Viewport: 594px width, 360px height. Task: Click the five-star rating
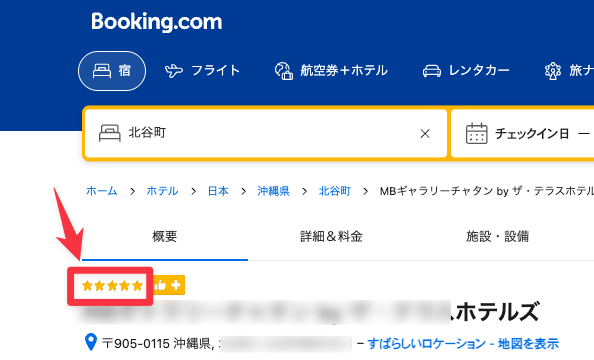pos(112,286)
